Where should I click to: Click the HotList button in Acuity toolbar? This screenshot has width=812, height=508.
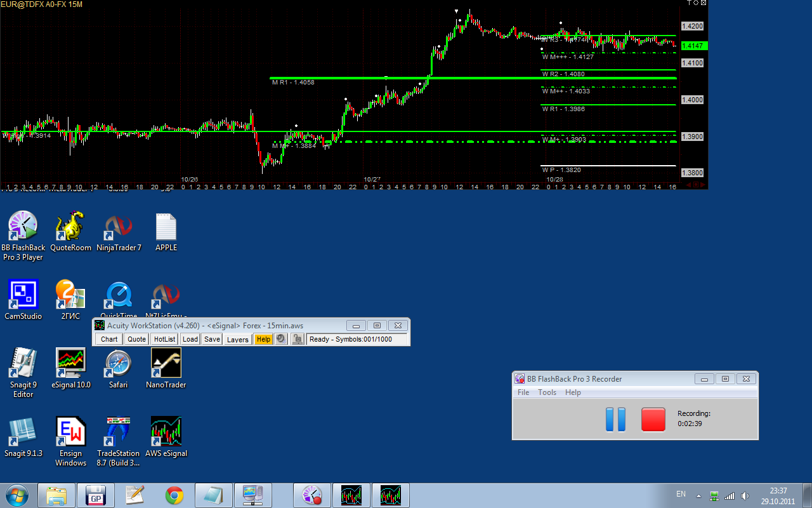tap(165, 339)
